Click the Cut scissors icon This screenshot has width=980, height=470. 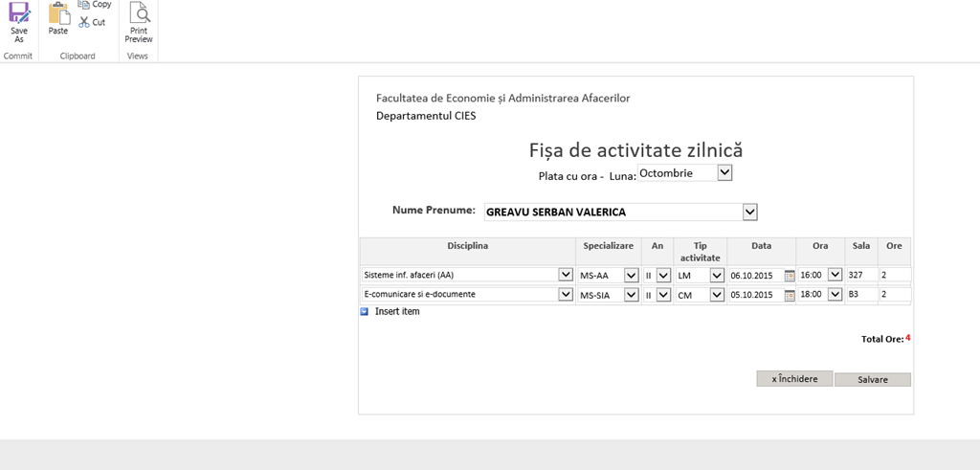tap(85, 22)
